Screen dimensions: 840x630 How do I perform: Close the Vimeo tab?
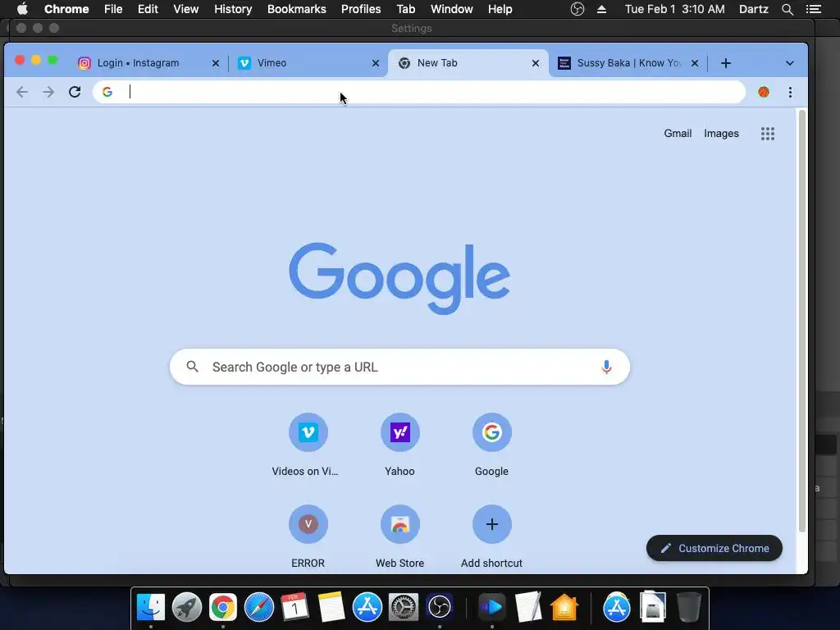point(376,63)
